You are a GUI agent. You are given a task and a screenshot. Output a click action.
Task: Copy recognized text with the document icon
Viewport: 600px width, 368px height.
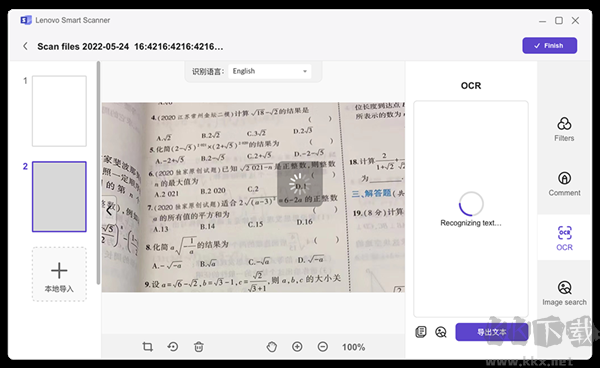coord(421,332)
